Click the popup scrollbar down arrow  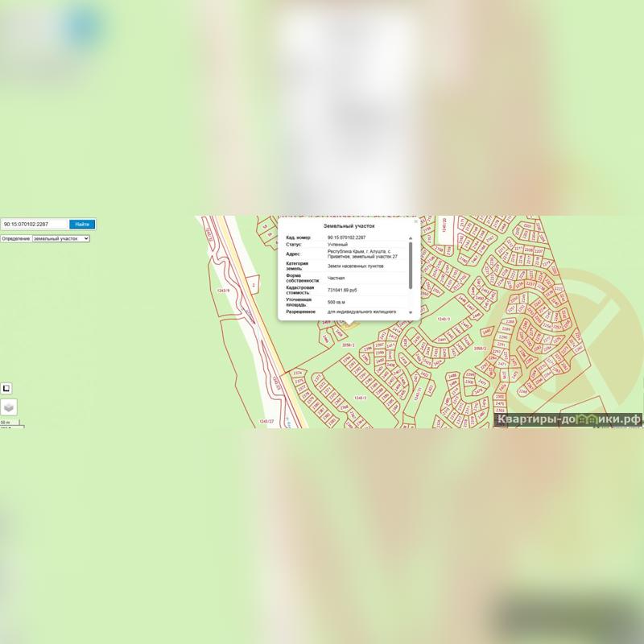pos(411,312)
